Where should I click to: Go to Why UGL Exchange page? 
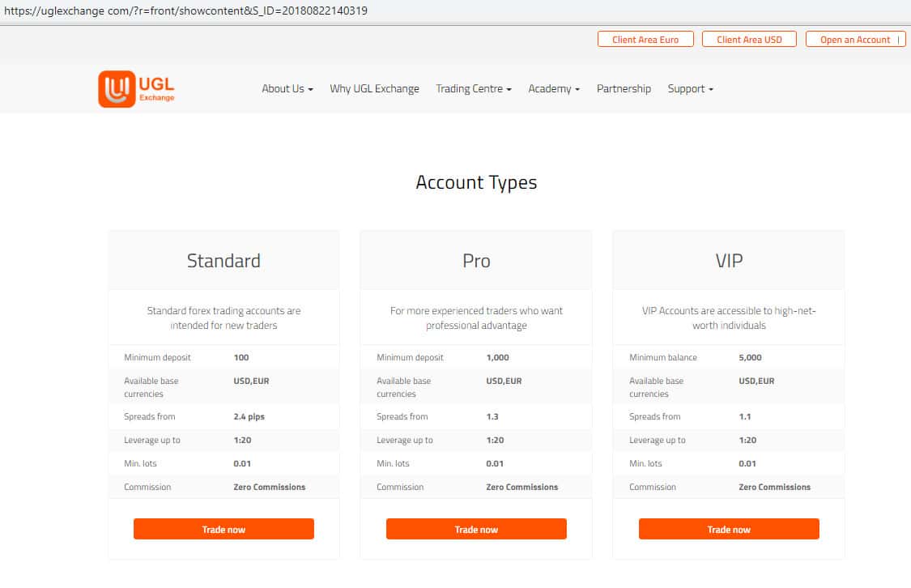pyautogui.click(x=374, y=89)
